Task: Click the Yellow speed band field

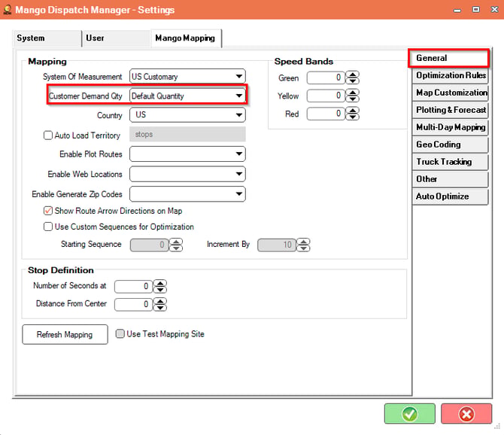Action: [326, 96]
